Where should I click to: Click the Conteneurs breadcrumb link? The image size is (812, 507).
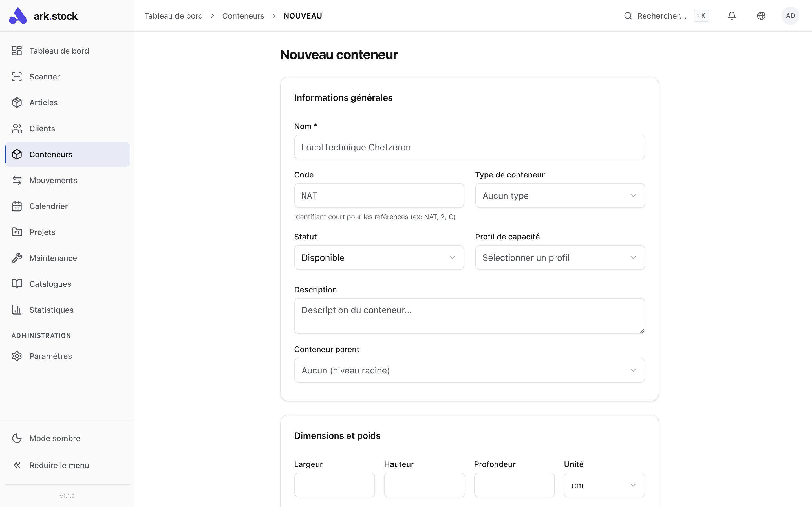[x=243, y=16]
